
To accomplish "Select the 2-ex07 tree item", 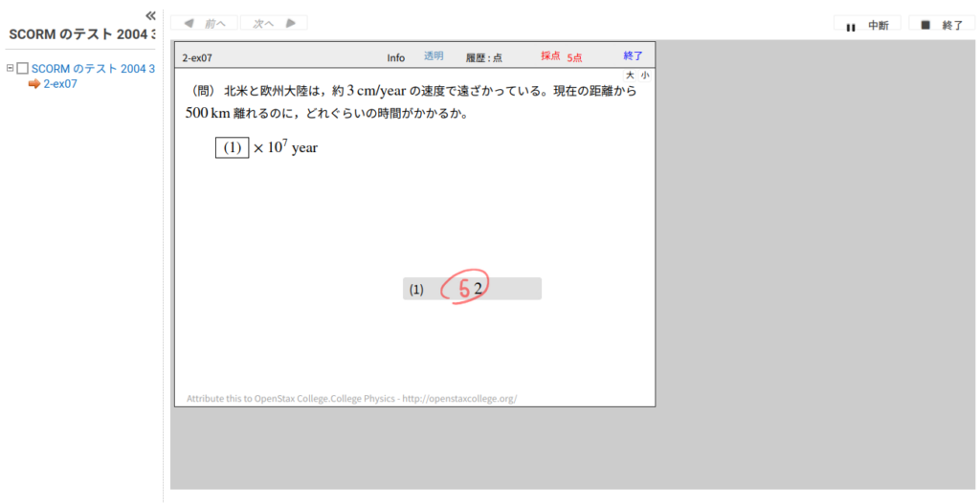I will [60, 84].
